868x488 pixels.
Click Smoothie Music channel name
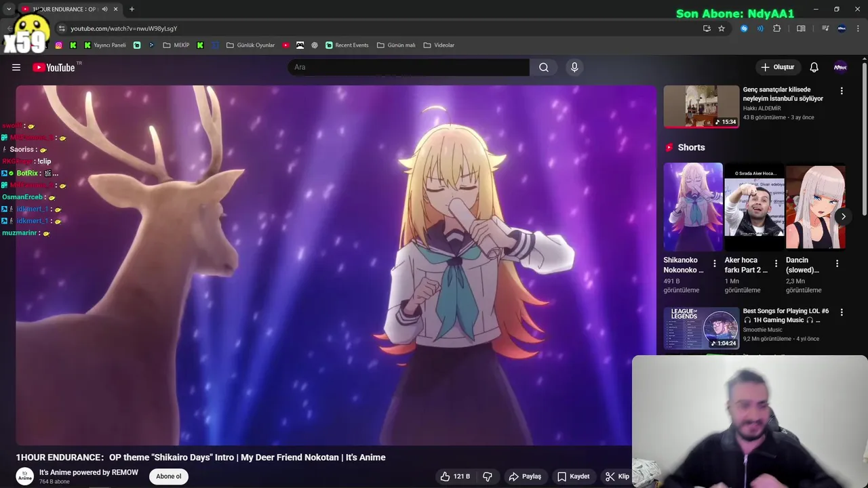(763, 330)
